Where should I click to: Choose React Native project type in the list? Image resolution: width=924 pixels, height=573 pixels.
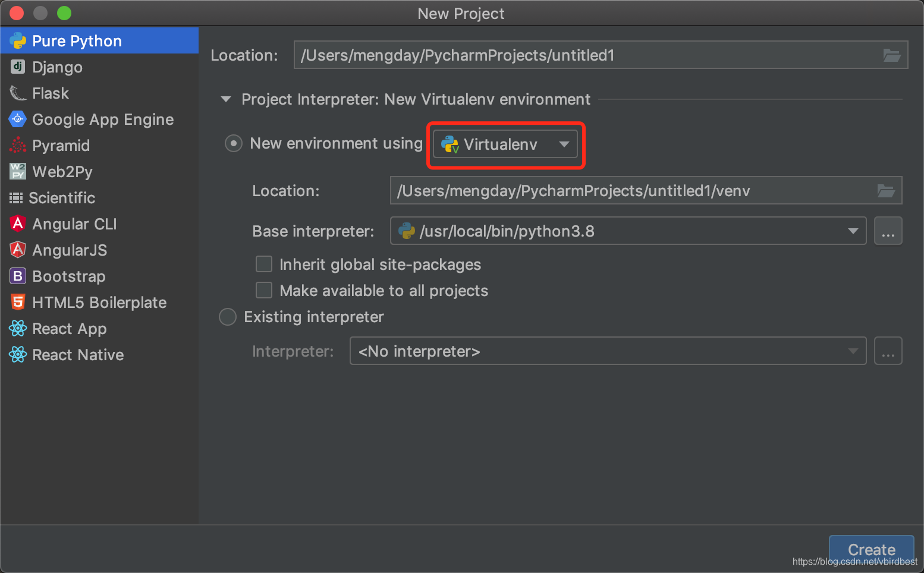click(99, 354)
